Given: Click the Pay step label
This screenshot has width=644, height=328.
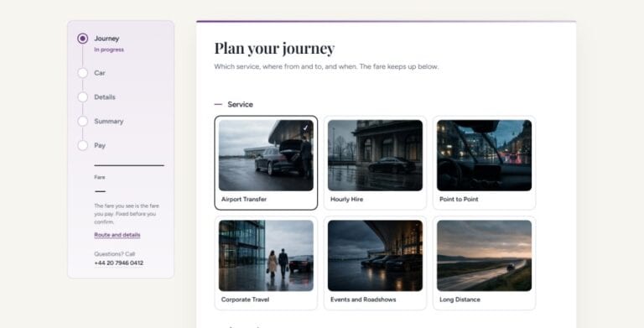Looking at the screenshot, I should pyautogui.click(x=100, y=145).
